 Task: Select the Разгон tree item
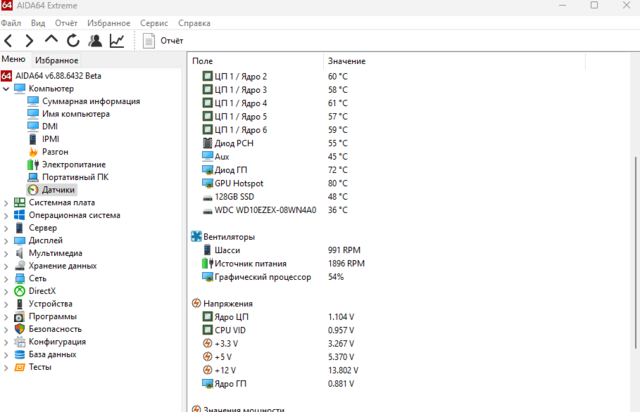55,152
